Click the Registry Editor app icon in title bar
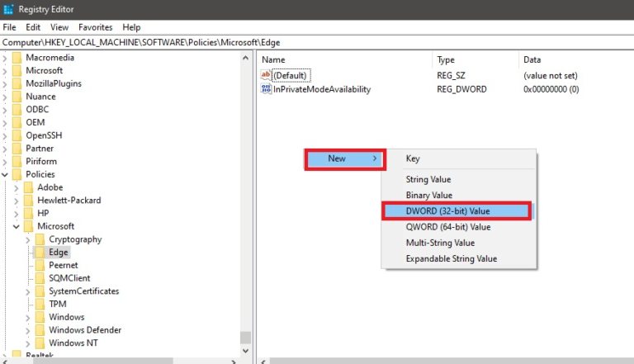 coord(8,9)
